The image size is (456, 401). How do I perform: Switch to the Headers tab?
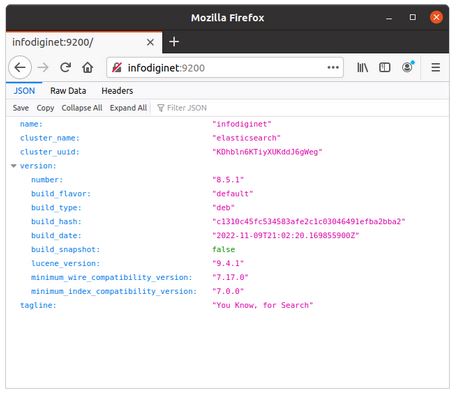[117, 91]
